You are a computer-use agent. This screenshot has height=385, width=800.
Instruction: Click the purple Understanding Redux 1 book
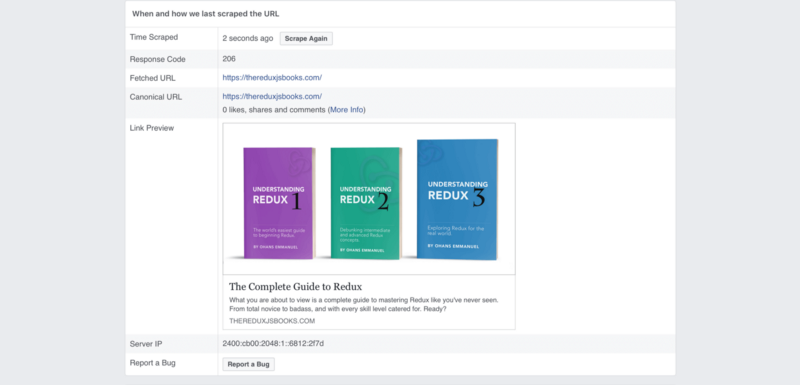279,203
